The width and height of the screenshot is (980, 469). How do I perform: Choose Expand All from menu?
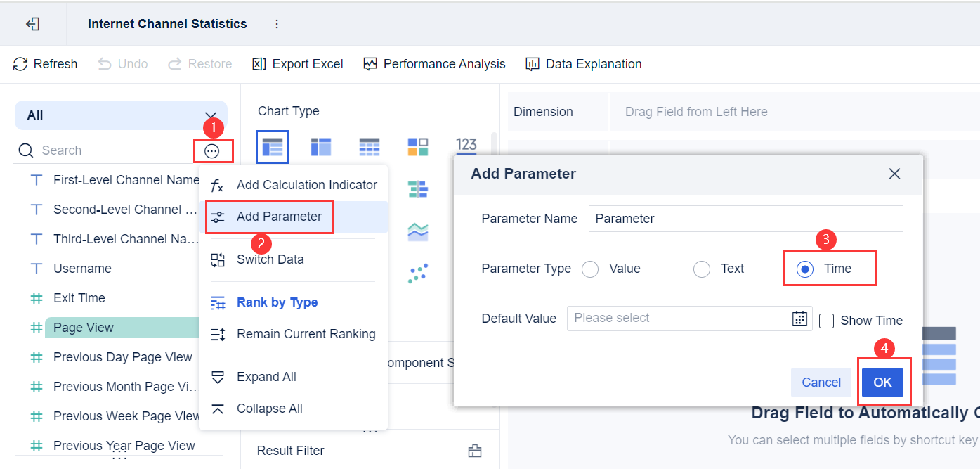[x=266, y=377]
